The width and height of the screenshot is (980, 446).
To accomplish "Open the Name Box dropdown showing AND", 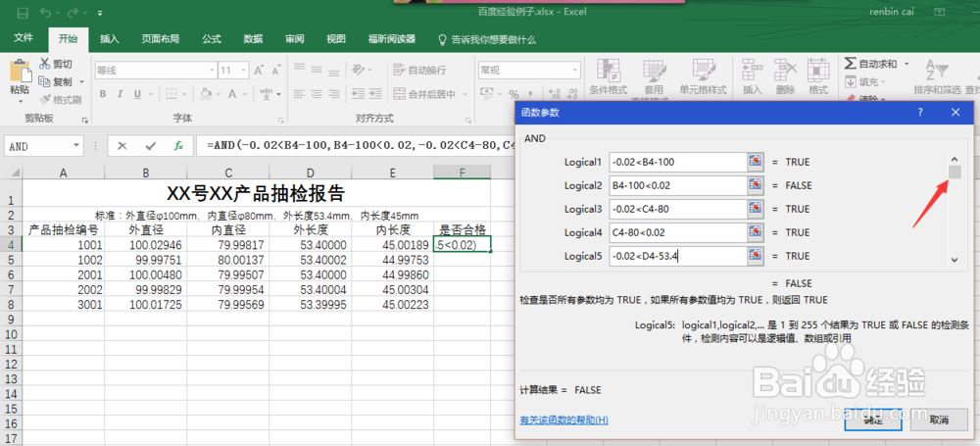I will (x=76, y=146).
